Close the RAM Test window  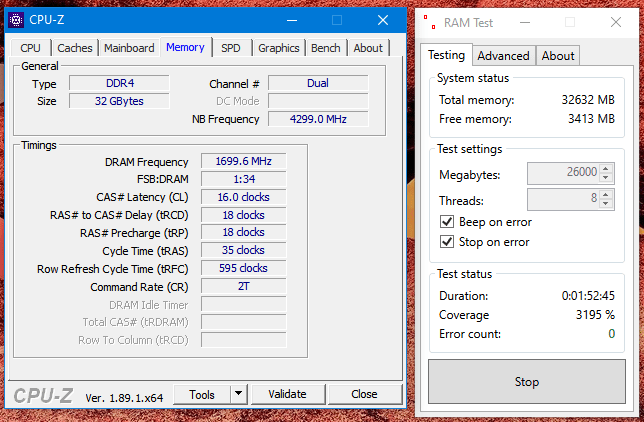(616, 22)
